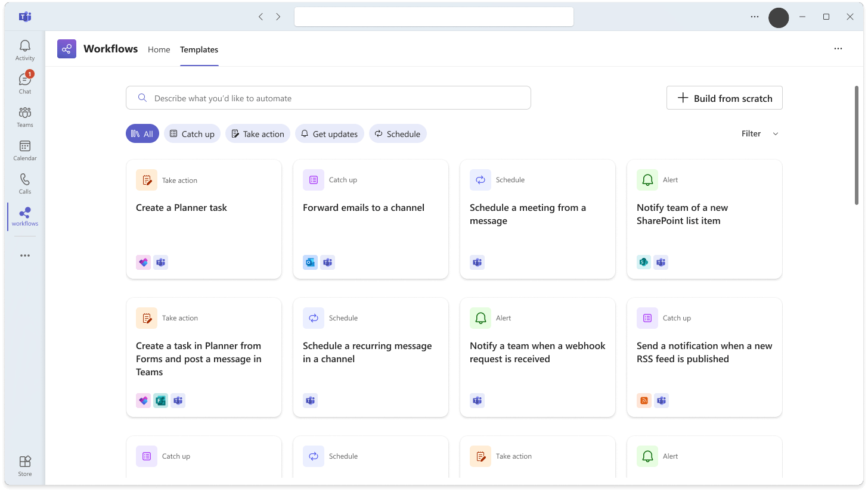
Task: Click the Workflows app logo in header
Action: pos(67,49)
